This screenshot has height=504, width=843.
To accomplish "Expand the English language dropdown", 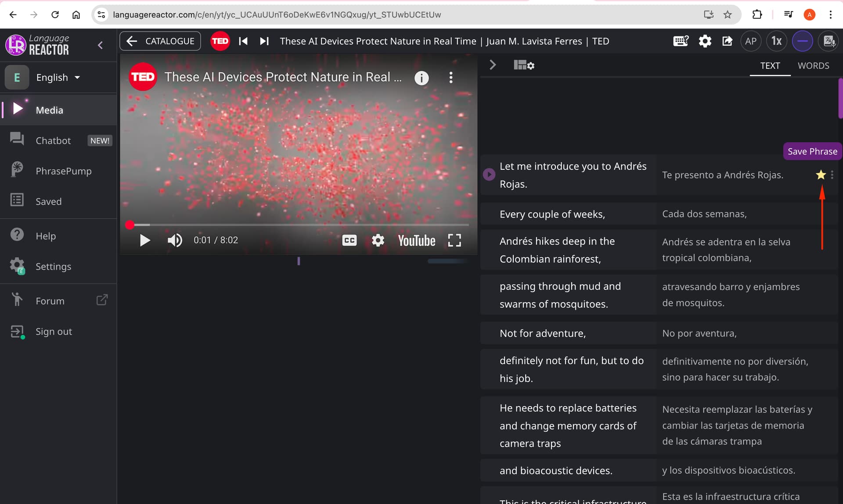I will (58, 78).
